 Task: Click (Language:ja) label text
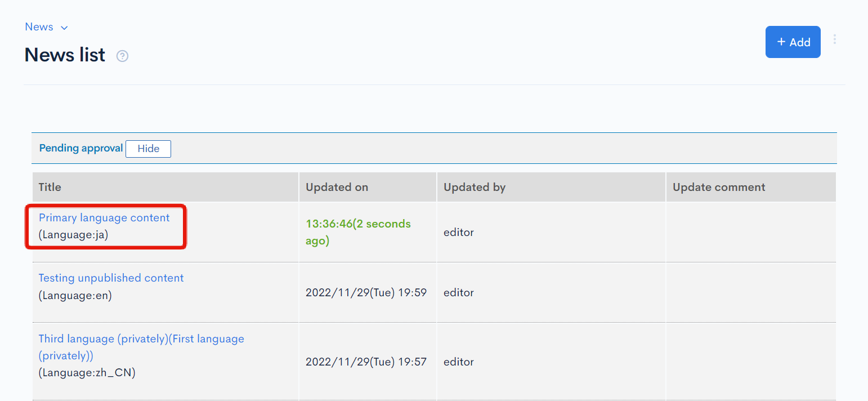coord(73,235)
